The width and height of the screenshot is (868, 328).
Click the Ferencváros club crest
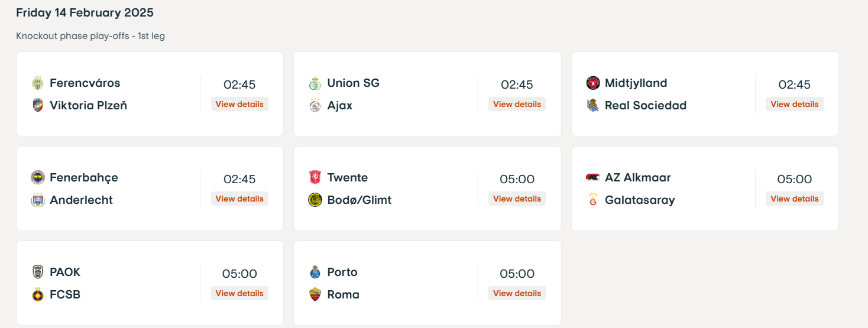pyautogui.click(x=38, y=83)
